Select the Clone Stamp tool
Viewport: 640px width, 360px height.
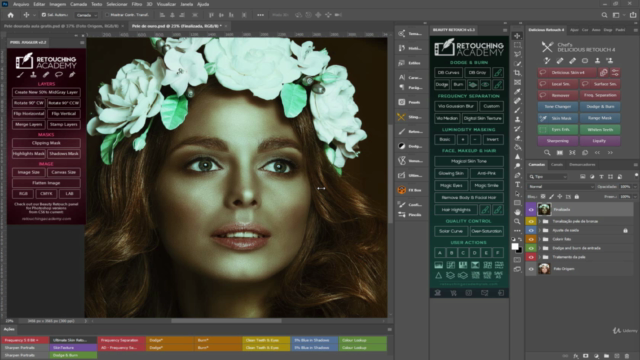pyautogui.click(x=517, y=120)
